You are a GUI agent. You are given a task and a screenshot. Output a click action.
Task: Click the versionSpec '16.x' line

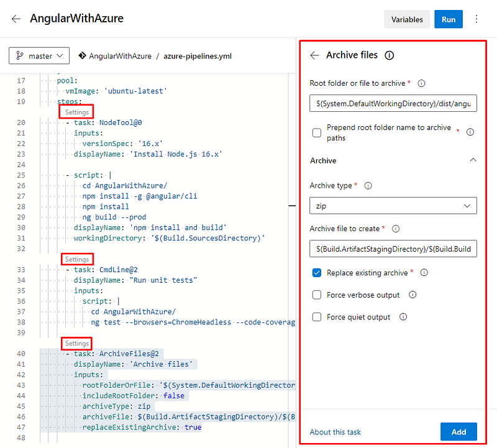(x=122, y=144)
